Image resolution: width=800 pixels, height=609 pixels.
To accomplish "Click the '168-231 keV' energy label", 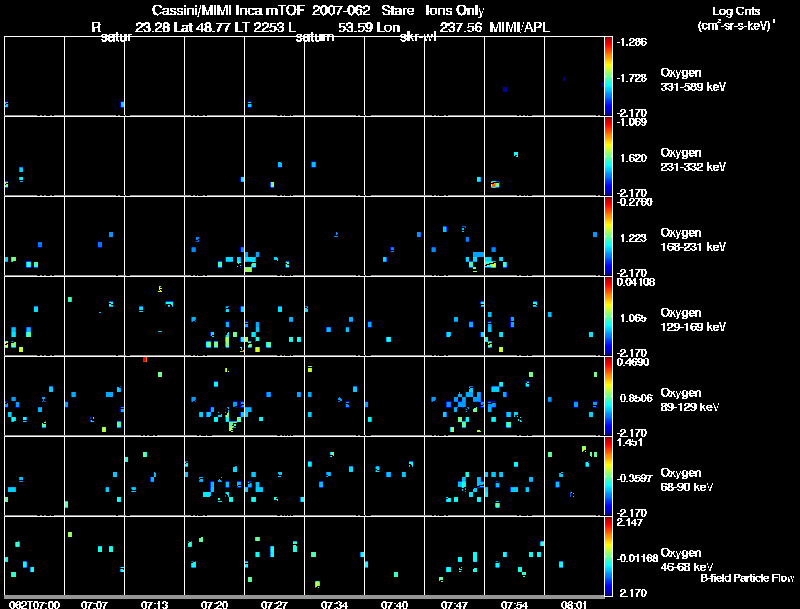I will (693, 247).
